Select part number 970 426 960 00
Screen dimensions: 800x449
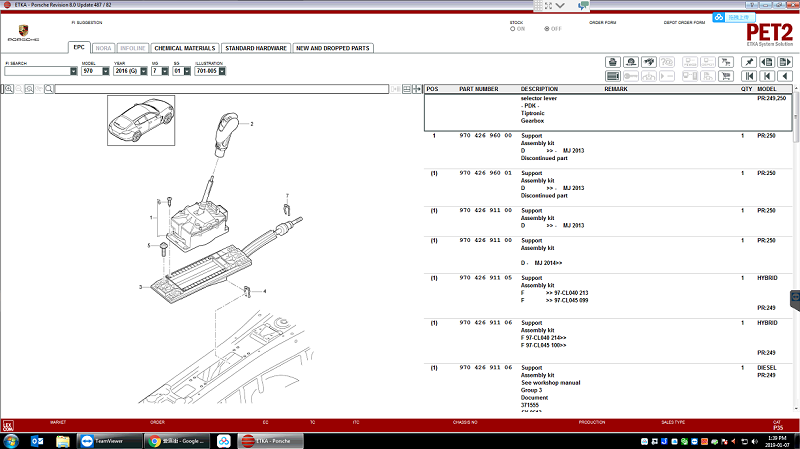[485, 136]
